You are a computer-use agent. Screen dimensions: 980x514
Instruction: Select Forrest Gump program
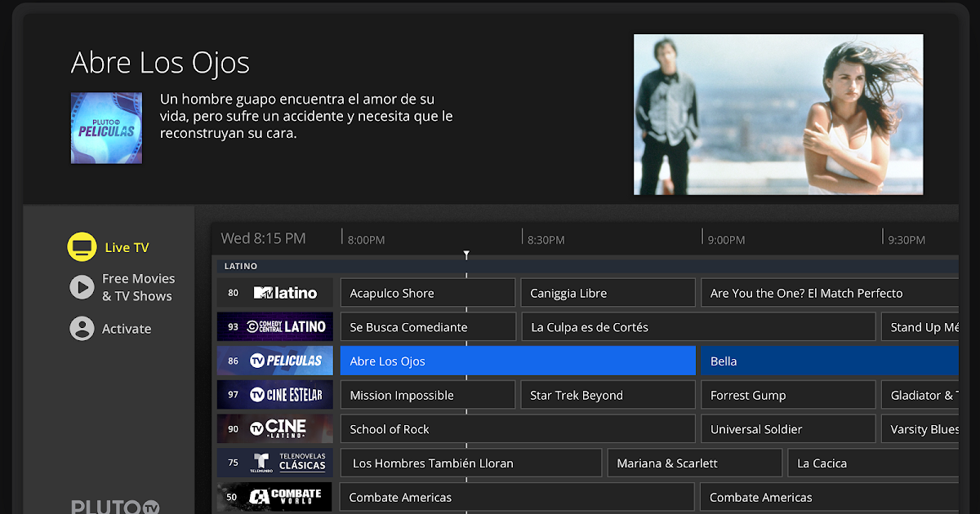(x=788, y=395)
